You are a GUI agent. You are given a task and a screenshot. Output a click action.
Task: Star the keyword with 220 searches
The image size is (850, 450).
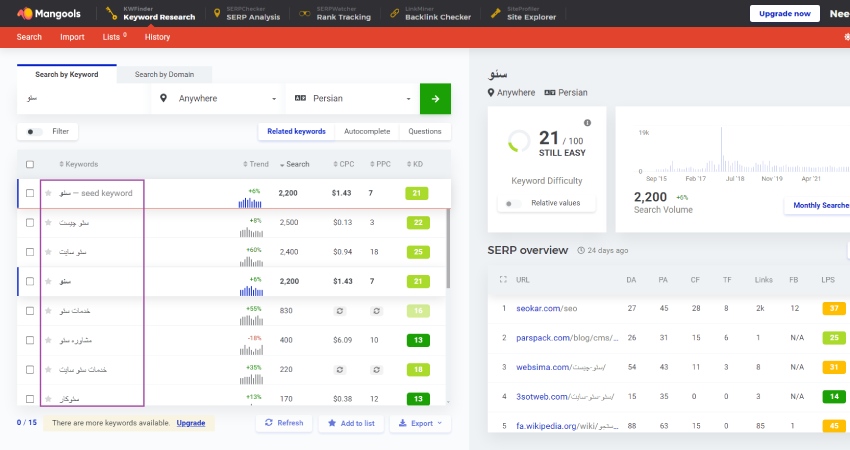(48, 370)
